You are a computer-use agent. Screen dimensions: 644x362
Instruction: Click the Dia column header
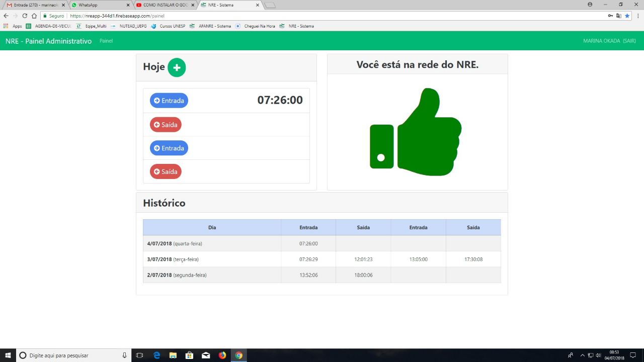pyautogui.click(x=212, y=227)
